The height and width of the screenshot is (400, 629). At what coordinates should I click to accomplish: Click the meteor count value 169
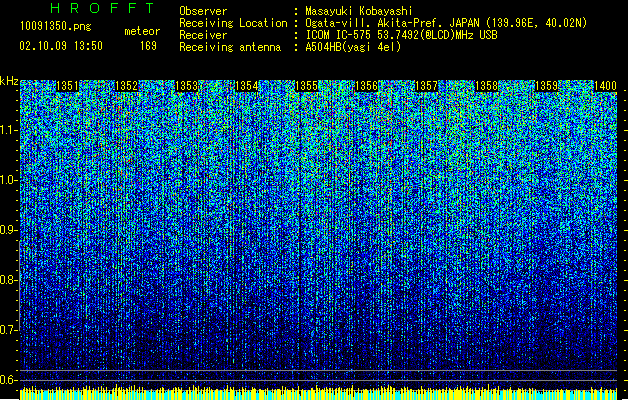[148, 46]
